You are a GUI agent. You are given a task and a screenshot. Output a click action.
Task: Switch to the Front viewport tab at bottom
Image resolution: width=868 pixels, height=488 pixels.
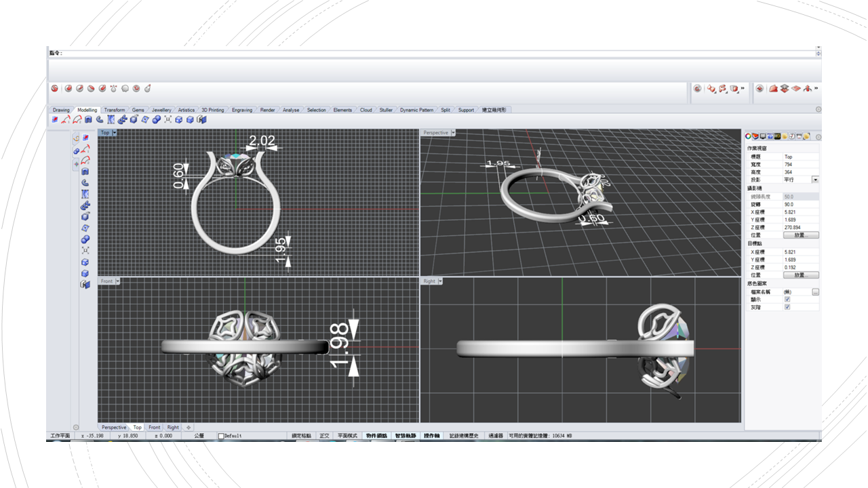click(155, 427)
